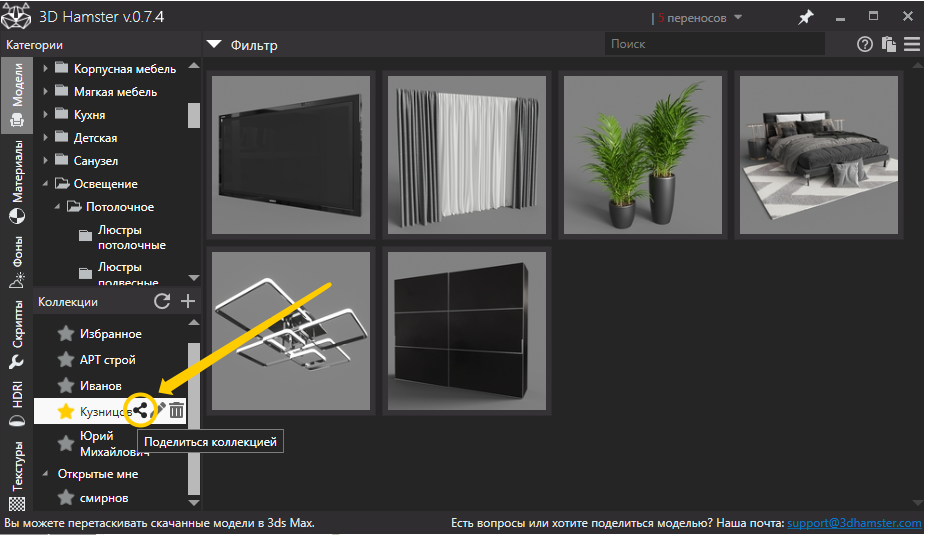Click the categories tree scrollbar thumb
925x535 pixels.
193,115
